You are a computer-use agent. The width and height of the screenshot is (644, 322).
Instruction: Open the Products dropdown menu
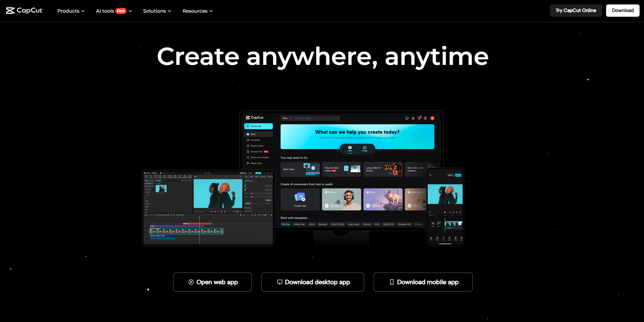(x=71, y=11)
